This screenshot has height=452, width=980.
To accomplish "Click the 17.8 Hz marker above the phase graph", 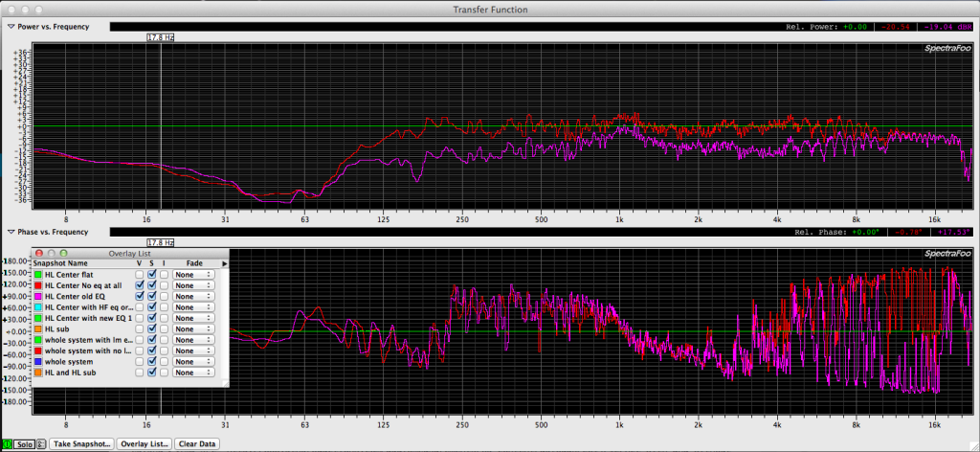I will pos(160,243).
